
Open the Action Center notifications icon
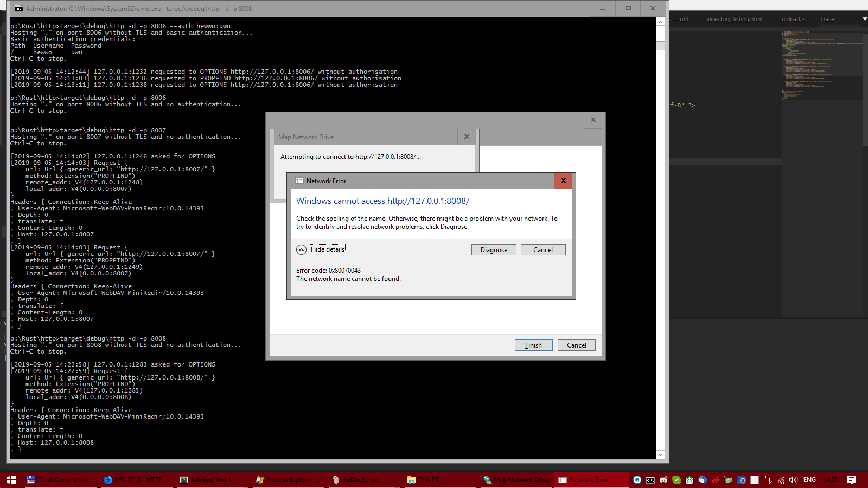click(852, 480)
